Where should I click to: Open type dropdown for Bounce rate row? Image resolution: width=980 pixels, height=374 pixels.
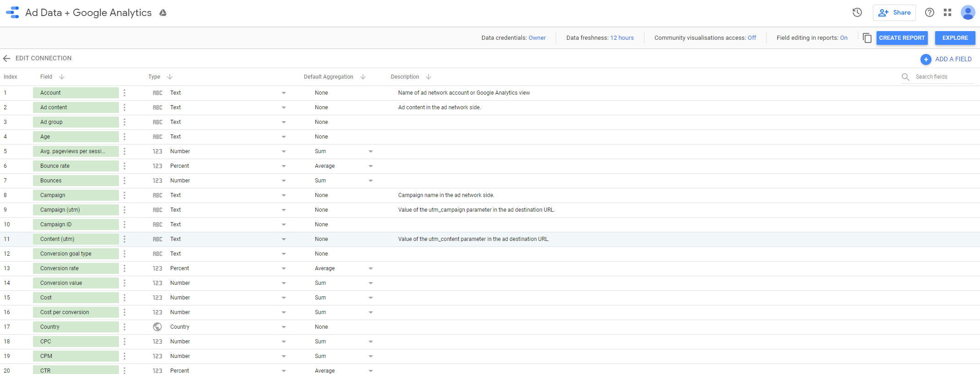pyautogui.click(x=284, y=166)
